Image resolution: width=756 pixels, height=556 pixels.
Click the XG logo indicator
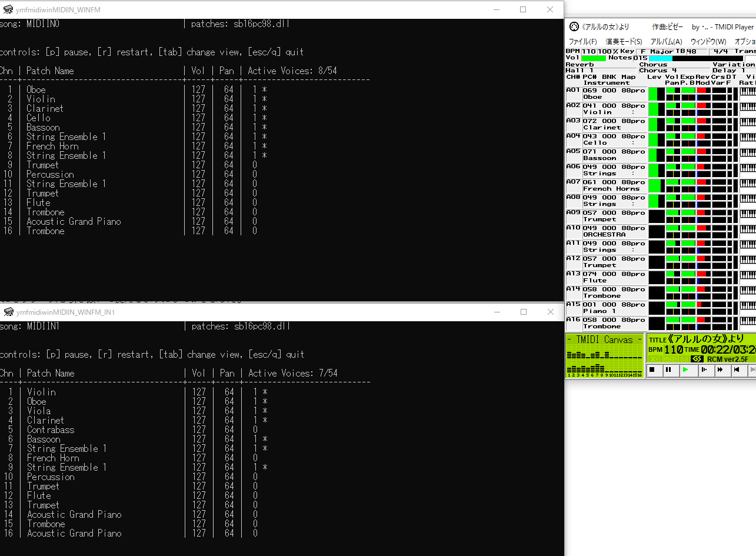click(x=655, y=358)
